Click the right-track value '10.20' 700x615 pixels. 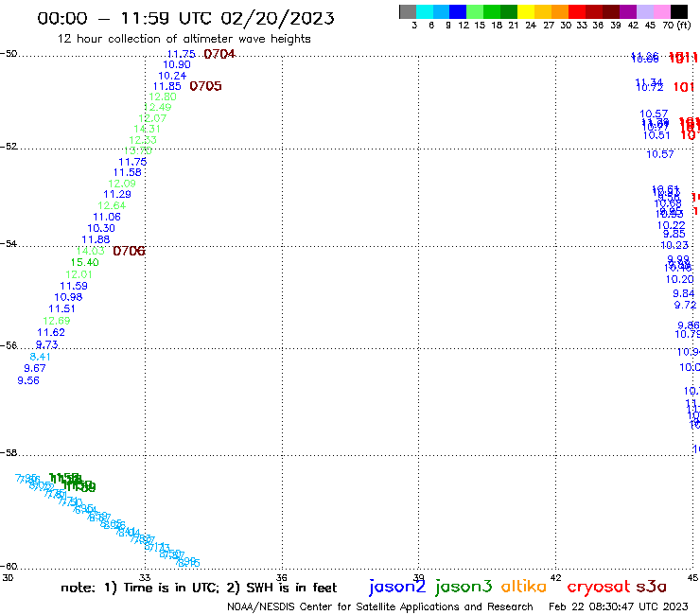(x=679, y=279)
